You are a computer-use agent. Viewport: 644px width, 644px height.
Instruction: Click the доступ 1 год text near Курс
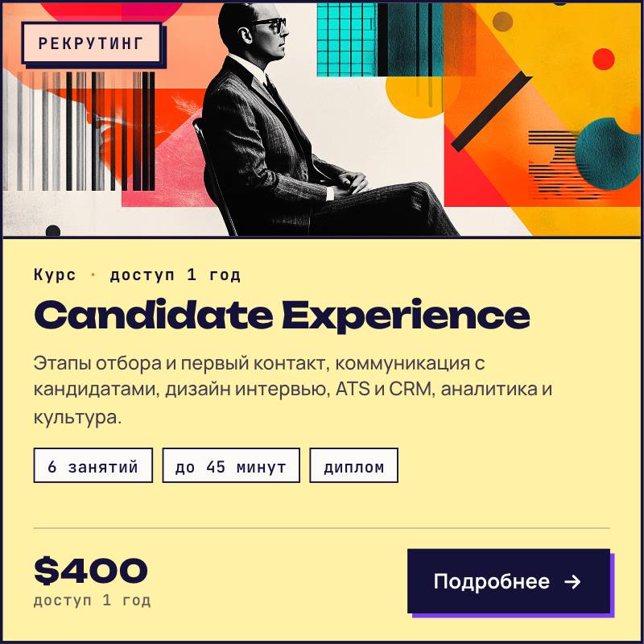(175, 275)
